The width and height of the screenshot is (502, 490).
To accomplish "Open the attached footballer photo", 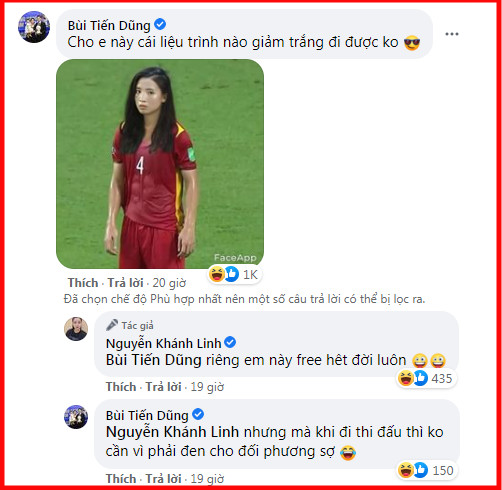I will [160, 164].
